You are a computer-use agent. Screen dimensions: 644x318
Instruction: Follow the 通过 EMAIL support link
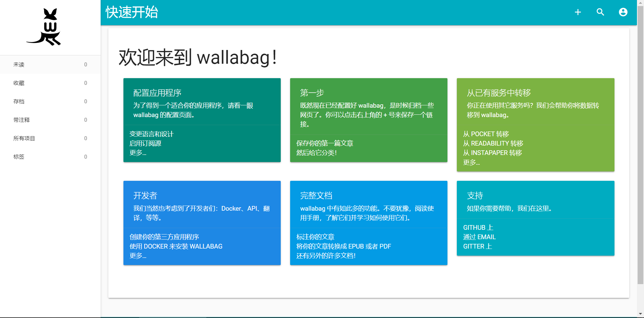point(479,237)
